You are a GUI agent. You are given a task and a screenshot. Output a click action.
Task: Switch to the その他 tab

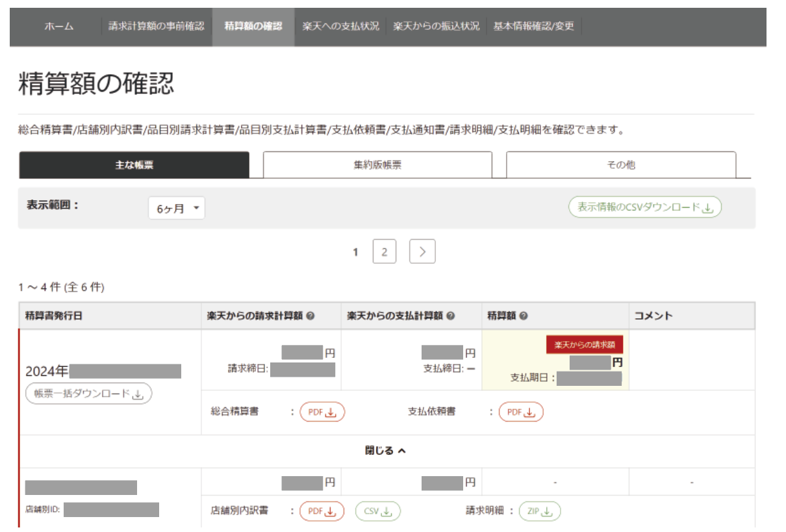pos(621,165)
